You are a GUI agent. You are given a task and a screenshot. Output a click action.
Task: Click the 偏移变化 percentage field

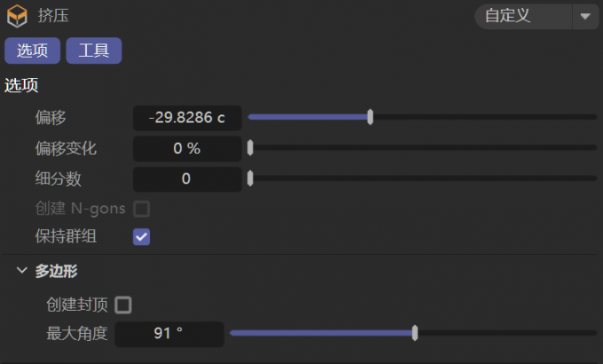pos(187,148)
